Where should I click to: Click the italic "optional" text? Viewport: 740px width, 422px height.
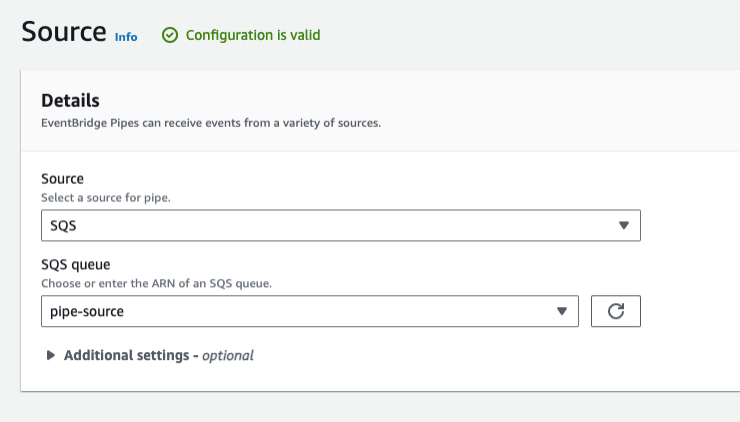click(228, 355)
